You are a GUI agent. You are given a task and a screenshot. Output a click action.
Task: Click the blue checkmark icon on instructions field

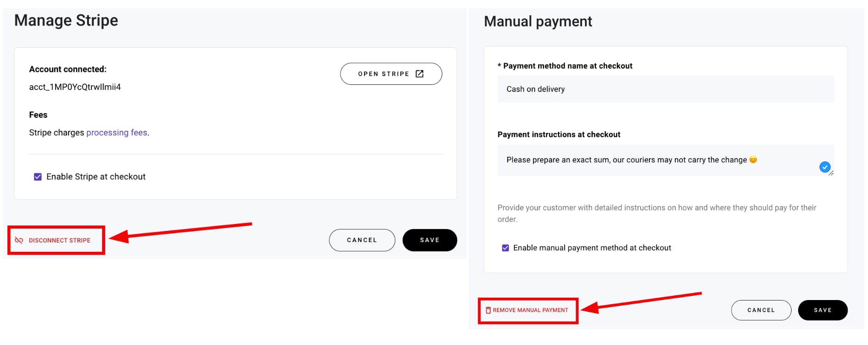coord(824,167)
